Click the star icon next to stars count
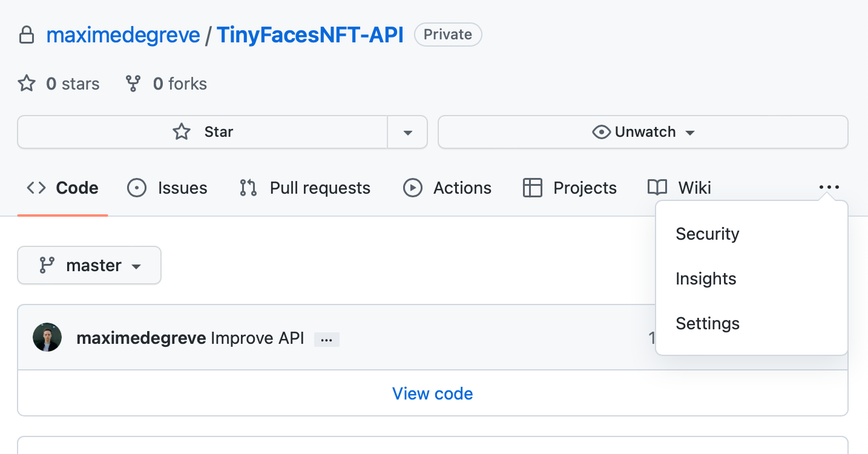Viewport: 868px width, 454px height. 27,84
